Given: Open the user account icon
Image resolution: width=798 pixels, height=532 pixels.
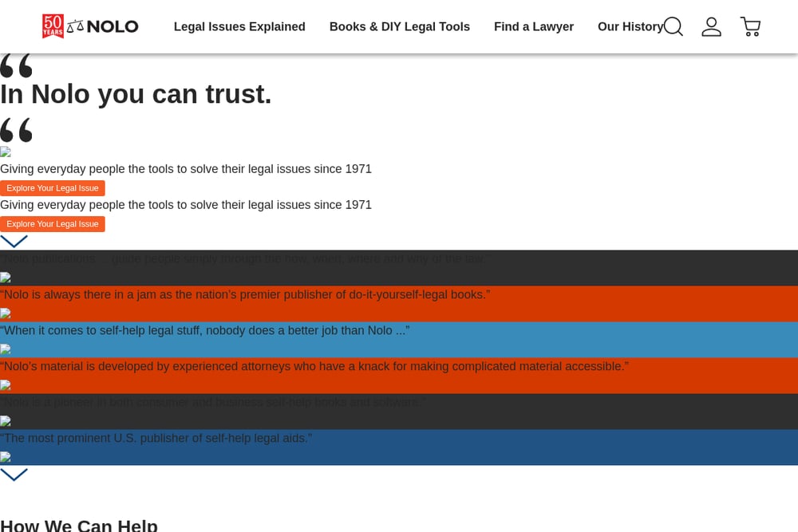Looking at the screenshot, I should pos(711,26).
